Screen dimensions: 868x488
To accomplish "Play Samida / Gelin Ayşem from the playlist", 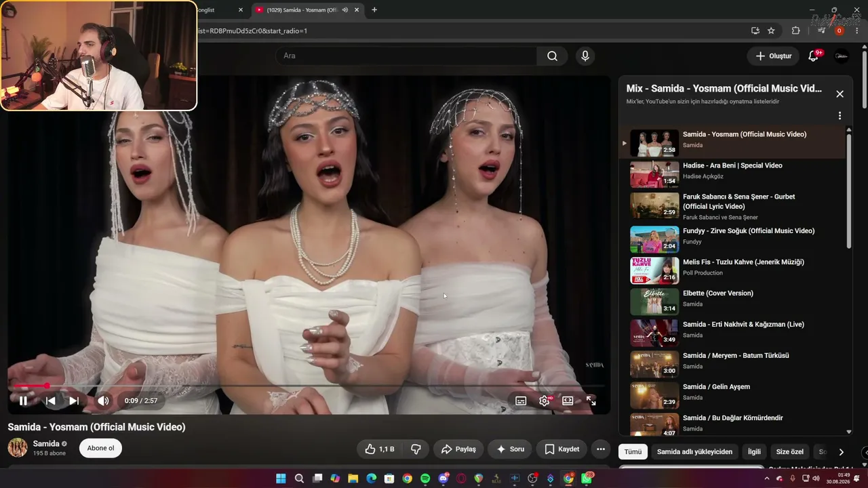I will (x=734, y=395).
